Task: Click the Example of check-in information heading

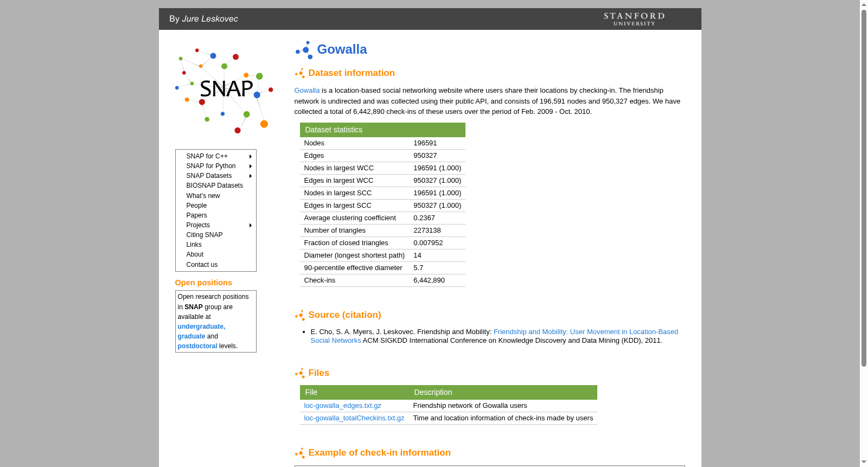Action: [380, 453]
